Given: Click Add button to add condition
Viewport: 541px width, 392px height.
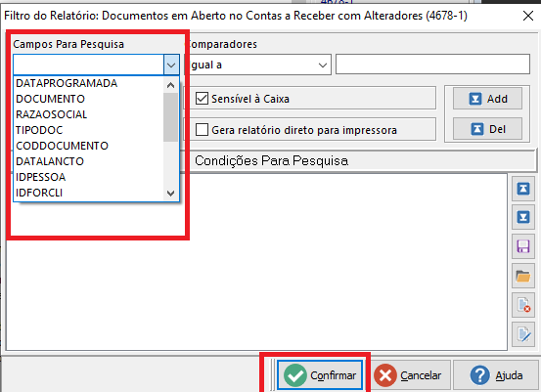Looking at the screenshot, I should tap(487, 99).
